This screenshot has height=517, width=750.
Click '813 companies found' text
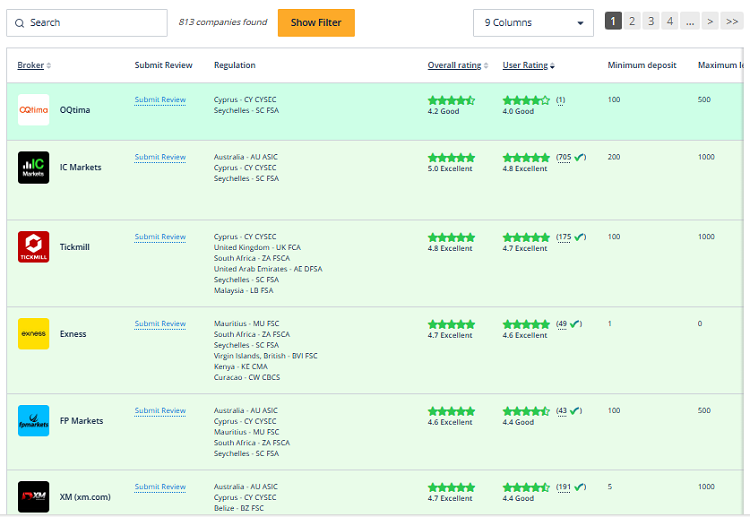[x=223, y=22]
